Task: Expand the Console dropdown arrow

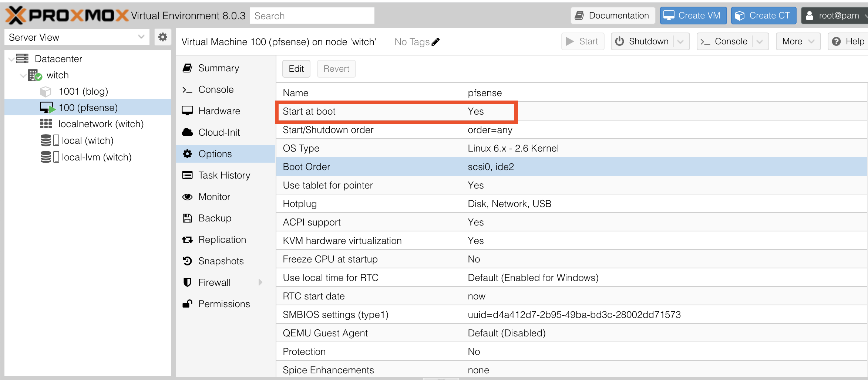Action: 760,41
